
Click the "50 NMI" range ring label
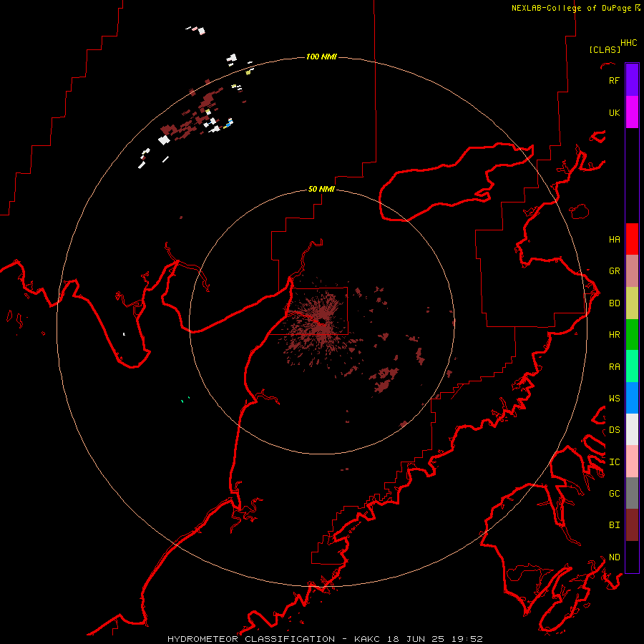tap(321, 189)
